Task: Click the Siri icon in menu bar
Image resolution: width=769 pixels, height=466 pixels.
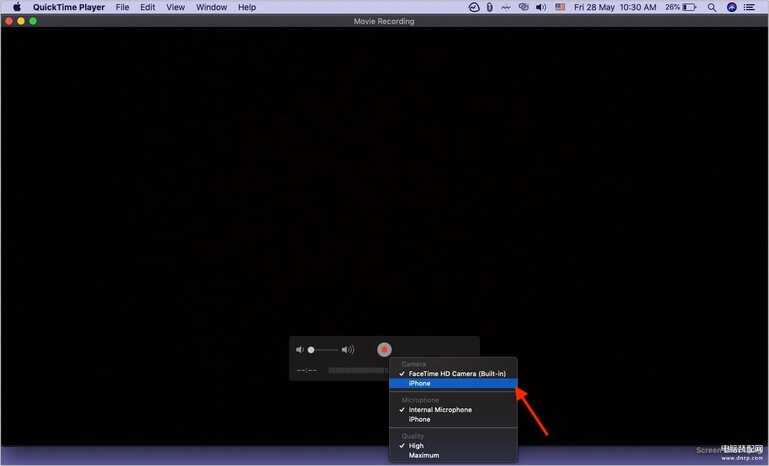Action: click(731, 7)
